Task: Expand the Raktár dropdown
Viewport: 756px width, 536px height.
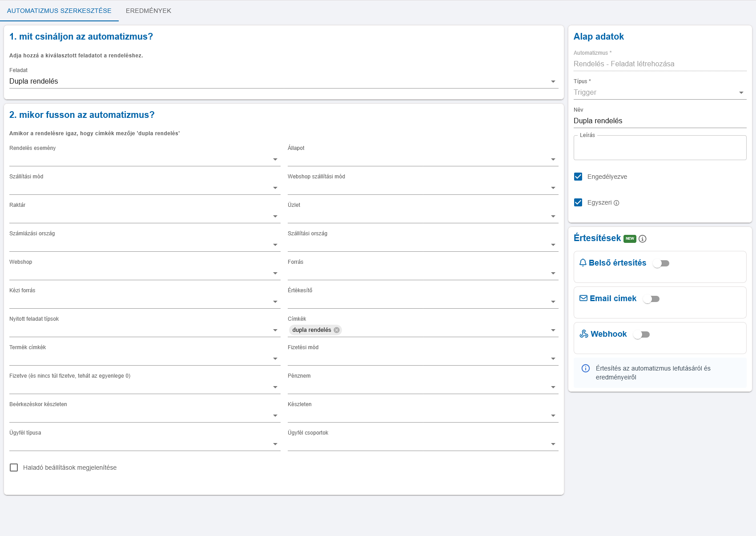Action: (145, 216)
